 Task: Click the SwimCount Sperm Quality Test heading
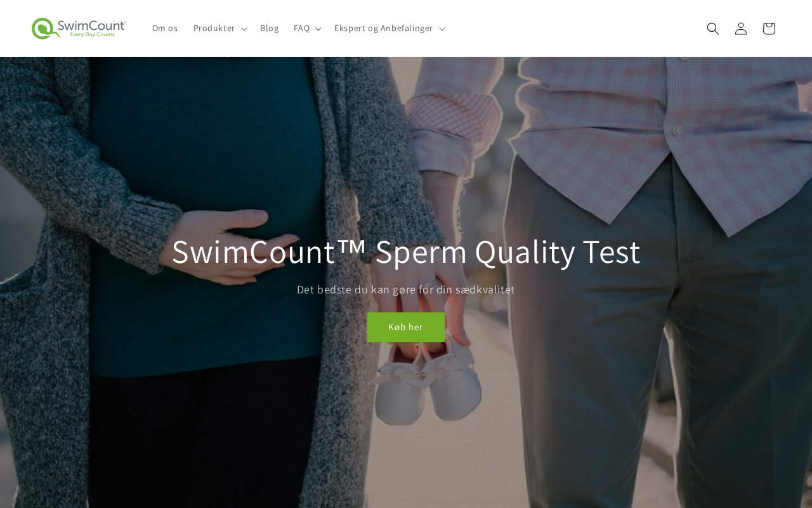point(406,251)
